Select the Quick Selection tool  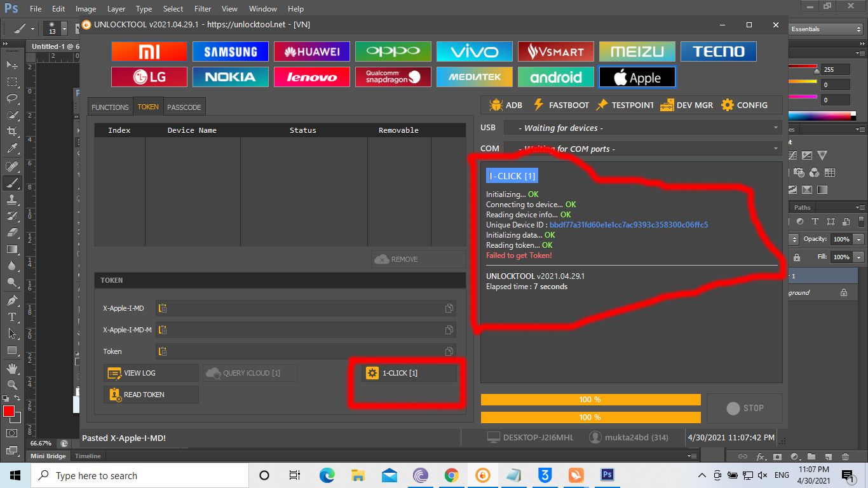12,115
